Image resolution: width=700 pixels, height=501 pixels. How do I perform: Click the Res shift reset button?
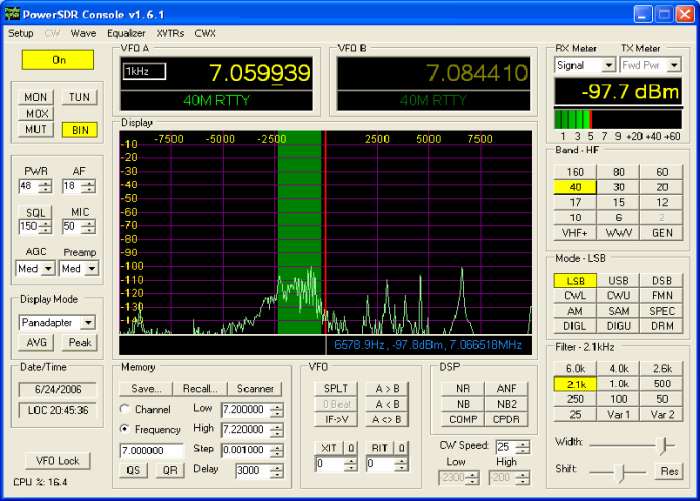669,471
